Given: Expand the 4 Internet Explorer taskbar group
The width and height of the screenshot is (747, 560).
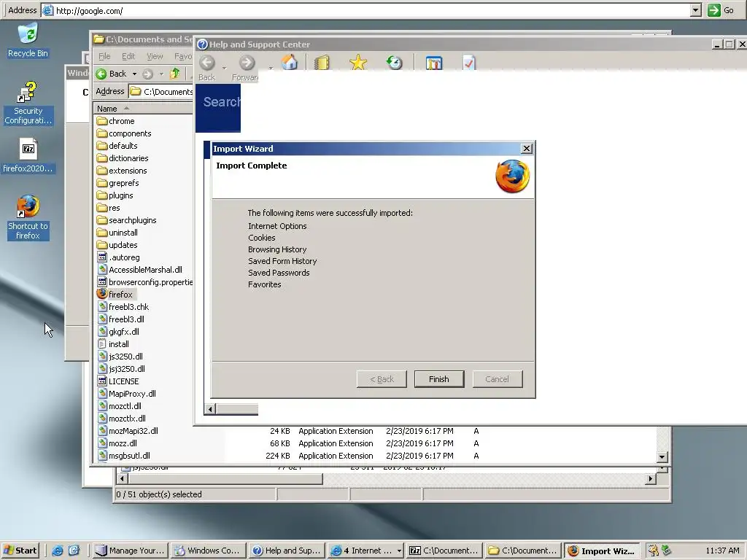Looking at the screenshot, I should click(366, 551).
